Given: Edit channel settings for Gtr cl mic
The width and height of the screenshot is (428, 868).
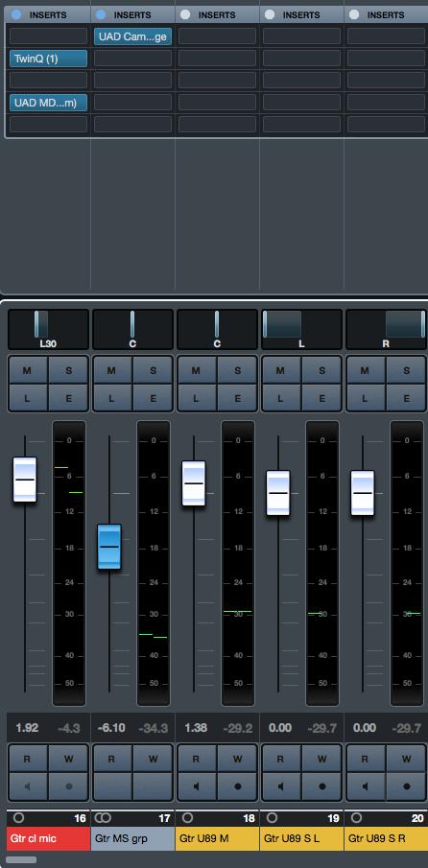Looking at the screenshot, I should point(69,398).
